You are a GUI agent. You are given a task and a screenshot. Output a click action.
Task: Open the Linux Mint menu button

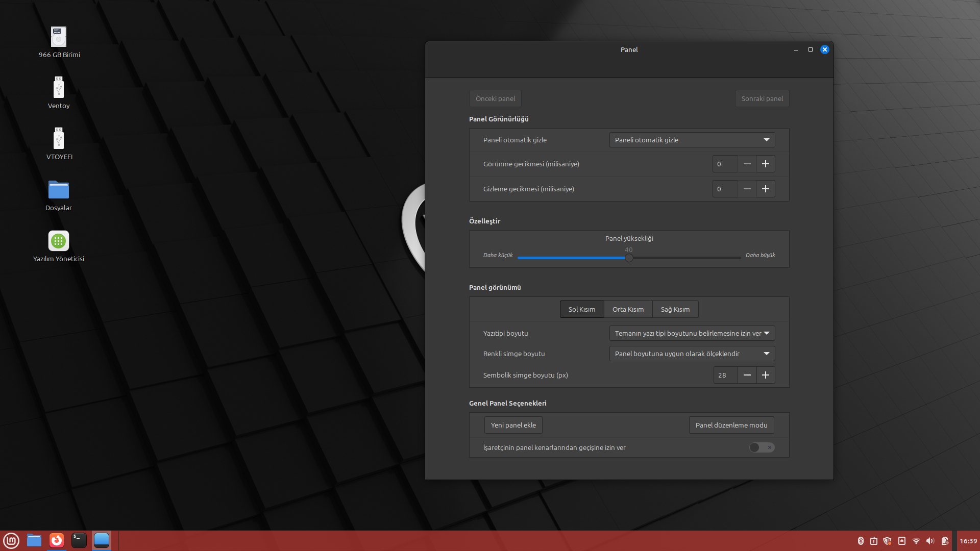(11, 540)
